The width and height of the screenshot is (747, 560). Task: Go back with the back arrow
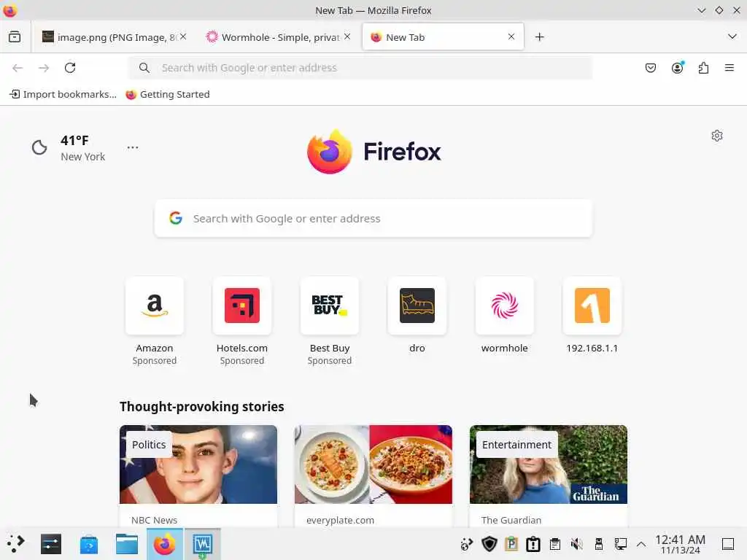point(18,68)
